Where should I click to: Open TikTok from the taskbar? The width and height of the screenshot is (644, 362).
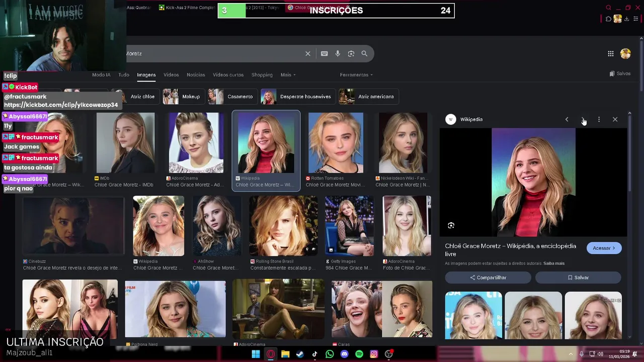coord(315,354)
